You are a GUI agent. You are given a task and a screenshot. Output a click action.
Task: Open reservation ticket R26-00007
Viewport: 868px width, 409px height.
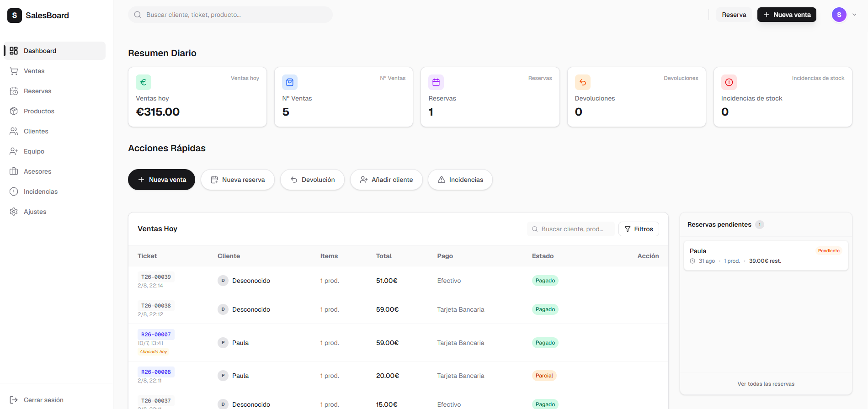pyautogui.click(x=156, y=335)
